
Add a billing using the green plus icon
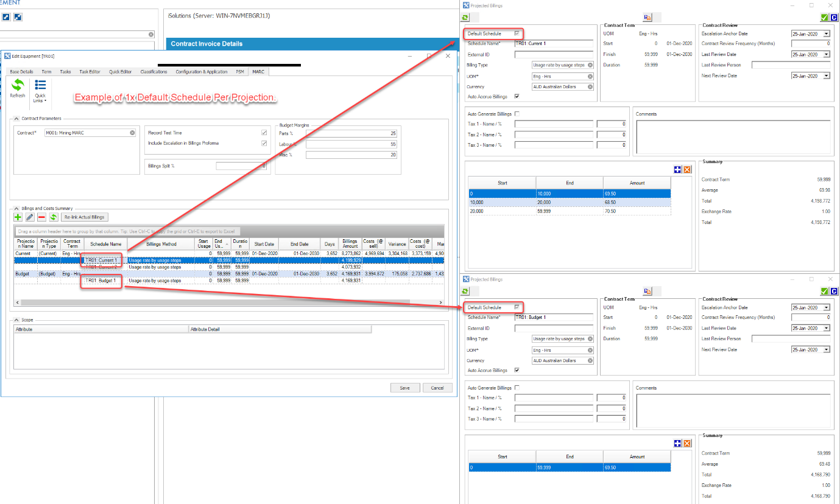tap(17, 217)
